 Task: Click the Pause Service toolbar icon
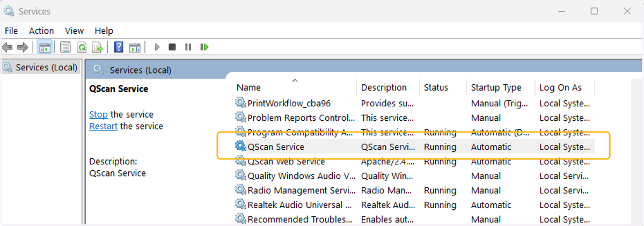(x=188, y=47)
